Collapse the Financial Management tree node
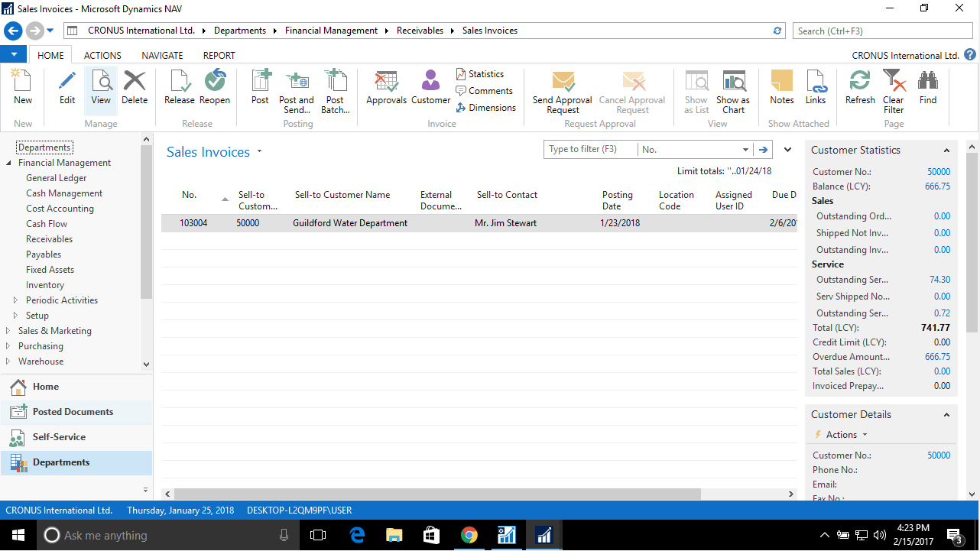Screen dimensions: 980x551 click(x=6, y=162)
